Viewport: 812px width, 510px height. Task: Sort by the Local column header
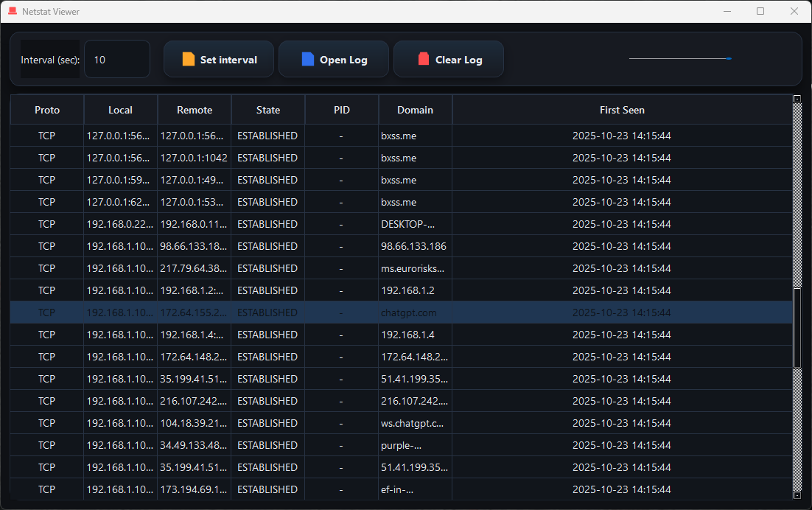pos(120,110)
